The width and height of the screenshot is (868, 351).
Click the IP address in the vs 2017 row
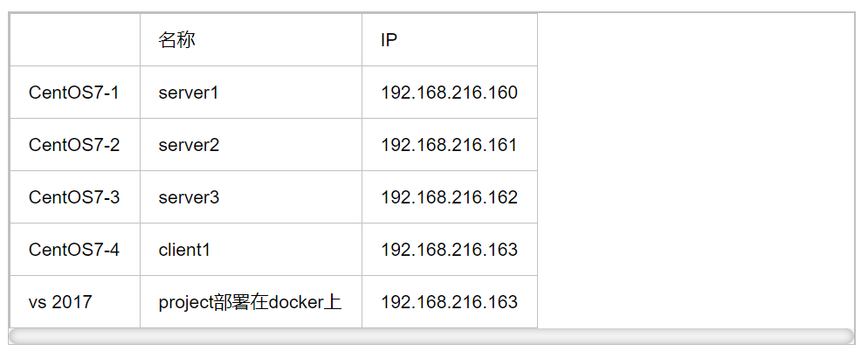(x=449, y=302)
